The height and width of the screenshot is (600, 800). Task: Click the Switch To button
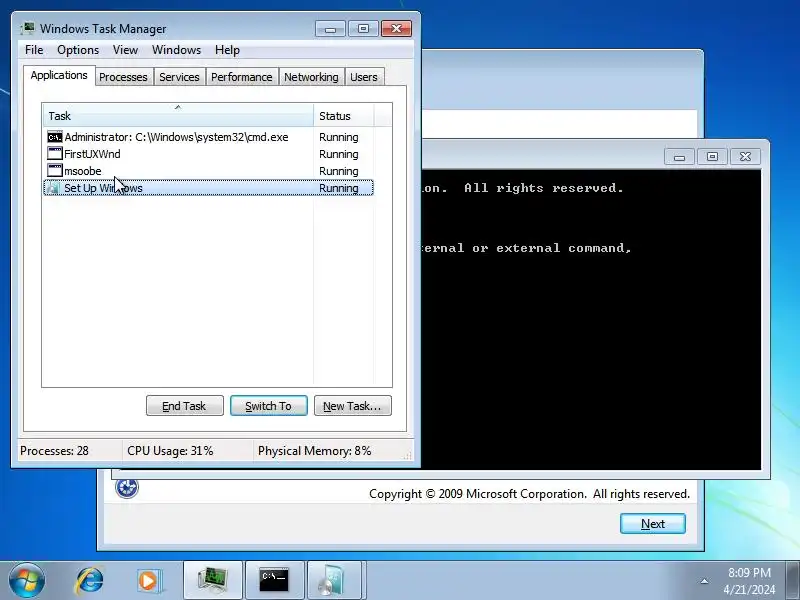pyautogui.click(x=269, y=406)
